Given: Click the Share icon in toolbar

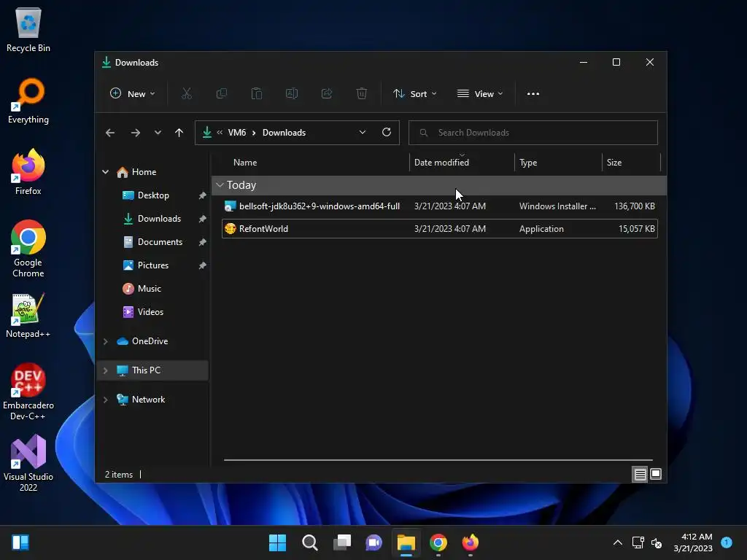Looking at the screenshot, I should pyautogui.click(x=327, y=94).
